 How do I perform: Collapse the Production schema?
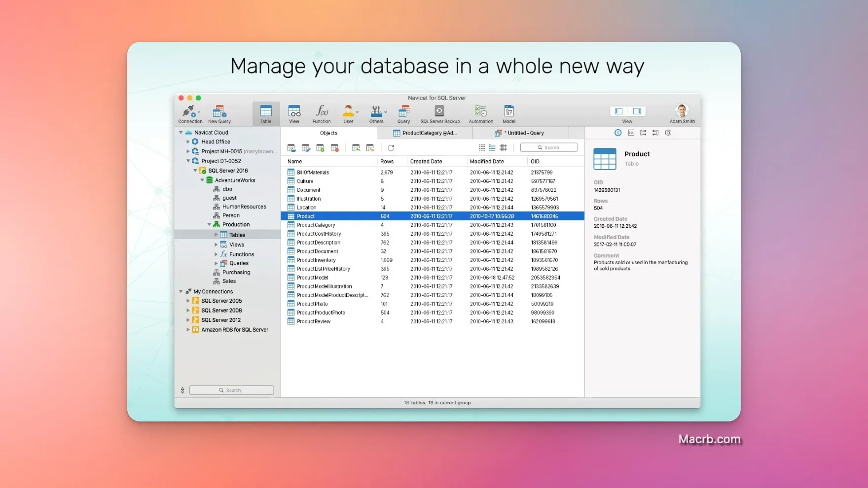coord(209,225)
